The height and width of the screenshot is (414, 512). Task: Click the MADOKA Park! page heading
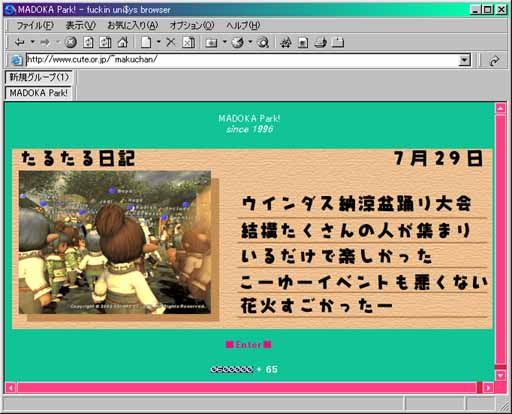(x=249, y=118)
